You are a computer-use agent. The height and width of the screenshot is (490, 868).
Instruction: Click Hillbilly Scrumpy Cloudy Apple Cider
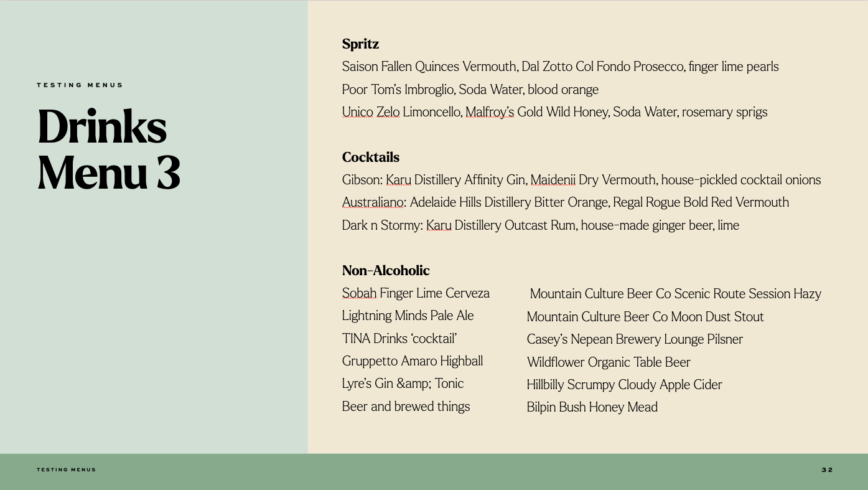(x=624, y=385)
